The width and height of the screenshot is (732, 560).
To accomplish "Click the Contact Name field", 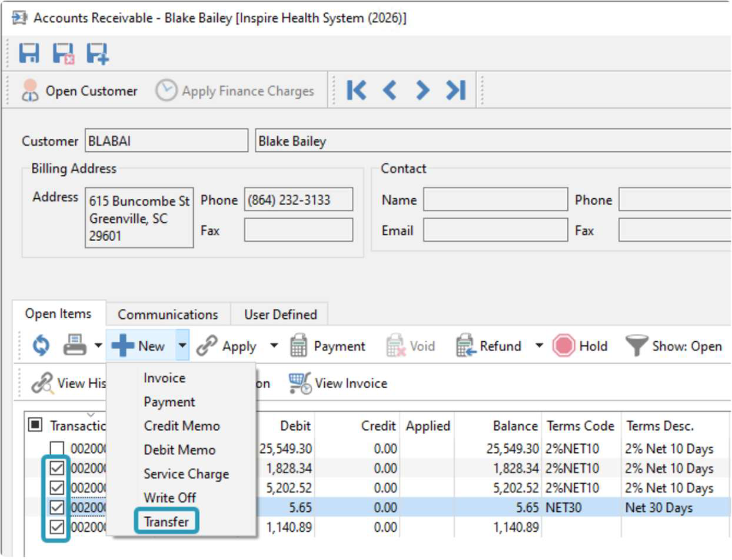I will click(x=495, y=199).
